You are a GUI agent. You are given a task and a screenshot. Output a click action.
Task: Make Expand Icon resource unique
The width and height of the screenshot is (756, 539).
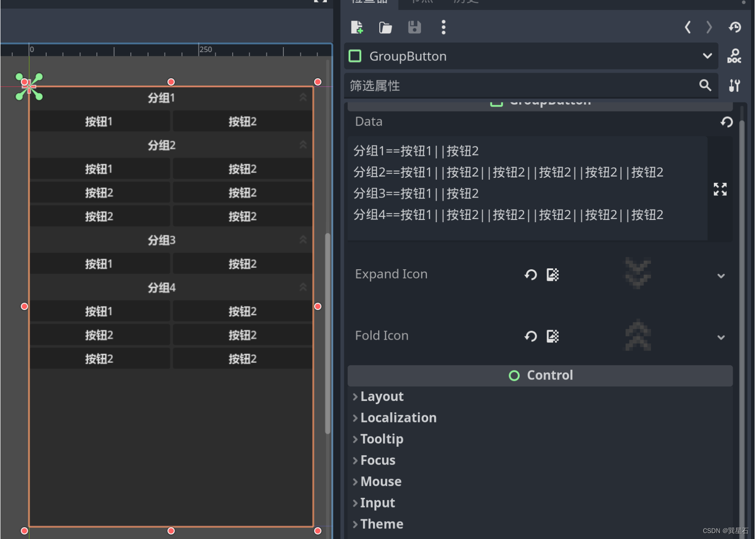(x=553, y=275)
